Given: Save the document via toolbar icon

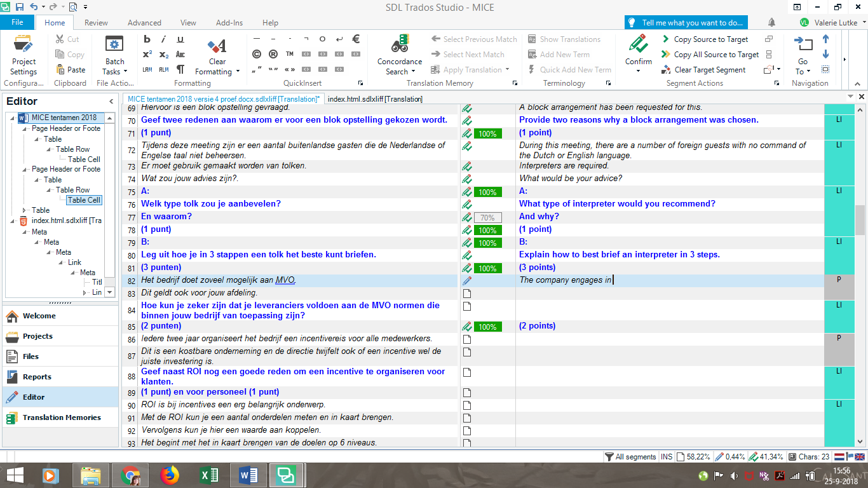Looking at the screenshot, I should 19,8.
